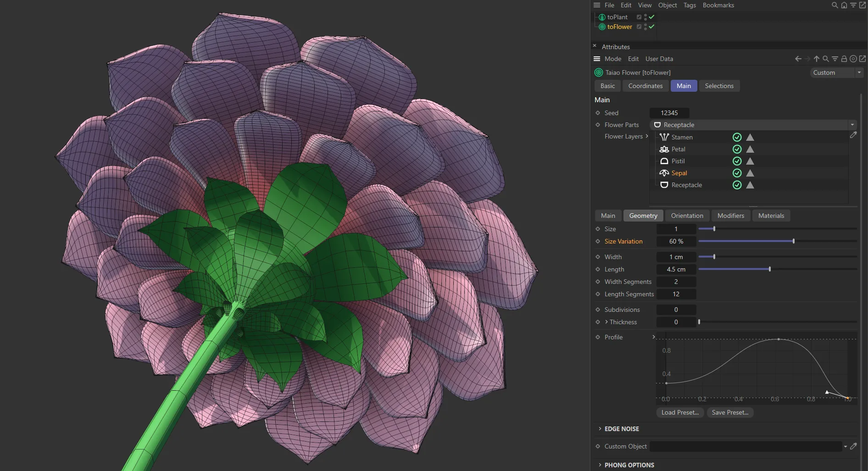Select the toPlant object icon

click(x=601, y=17)
